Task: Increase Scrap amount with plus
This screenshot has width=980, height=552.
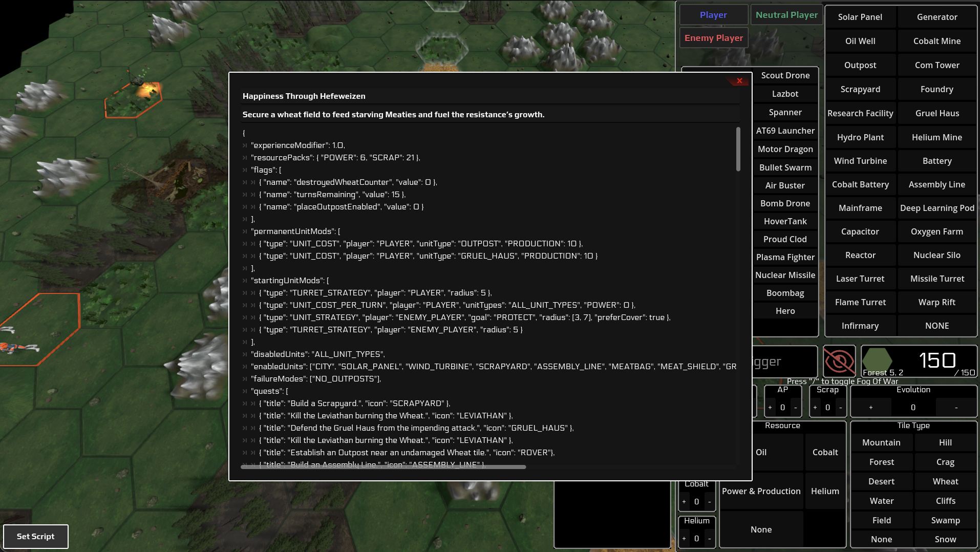Action: (x=815, y=408)
